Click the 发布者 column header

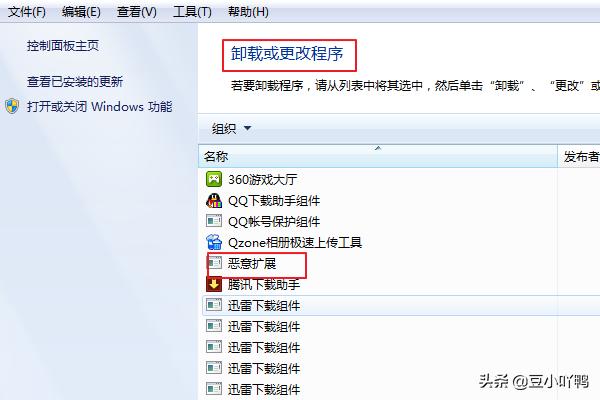[581, 156]
